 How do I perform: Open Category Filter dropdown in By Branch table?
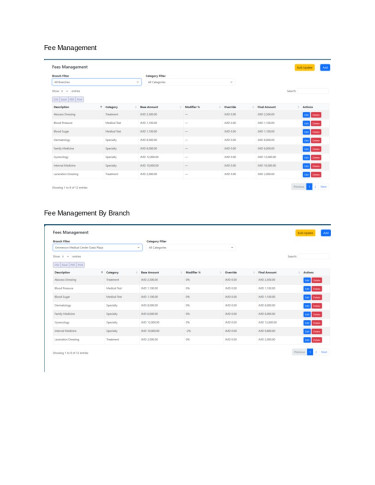pyautogui.click(x=191, y=248)
